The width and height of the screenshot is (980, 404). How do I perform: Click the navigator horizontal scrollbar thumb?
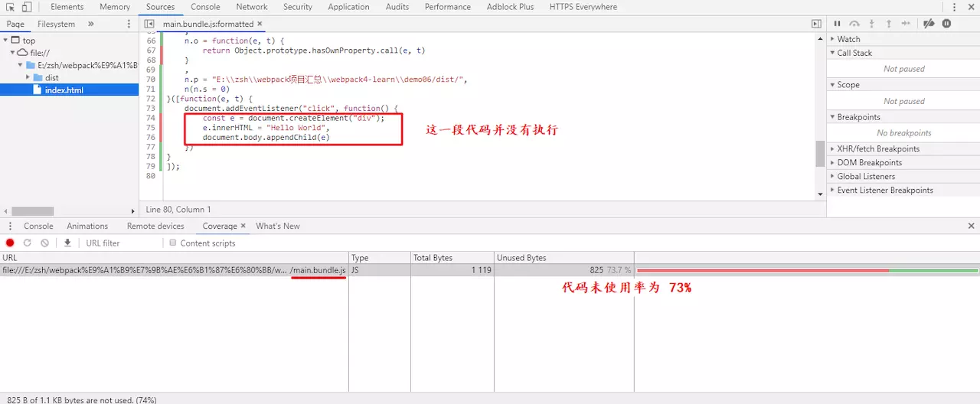[33, 211]
